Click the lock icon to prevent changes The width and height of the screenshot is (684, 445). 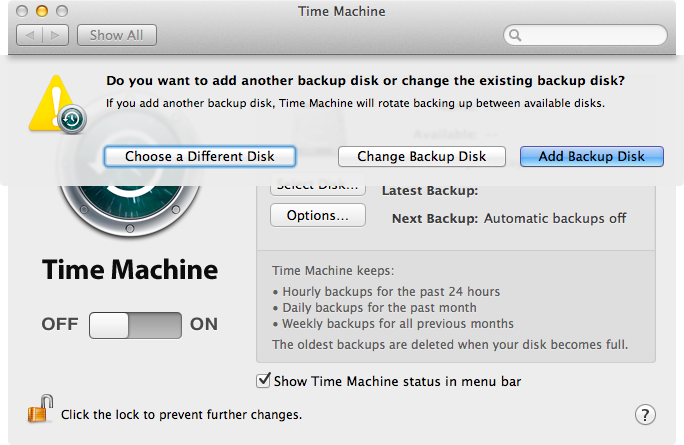tap(40, 409)
